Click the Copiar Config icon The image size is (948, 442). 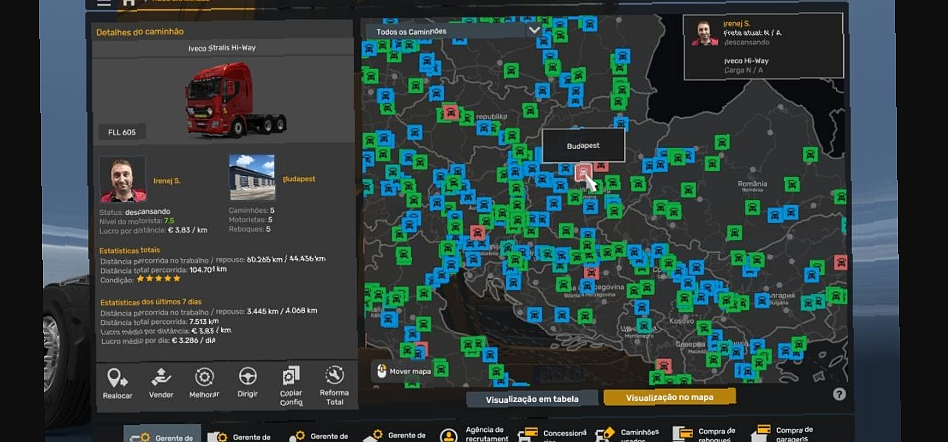pos(291,375)
